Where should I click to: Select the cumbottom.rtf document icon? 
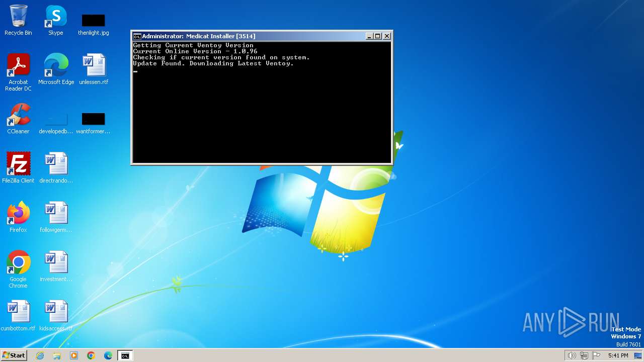(19, 316)
